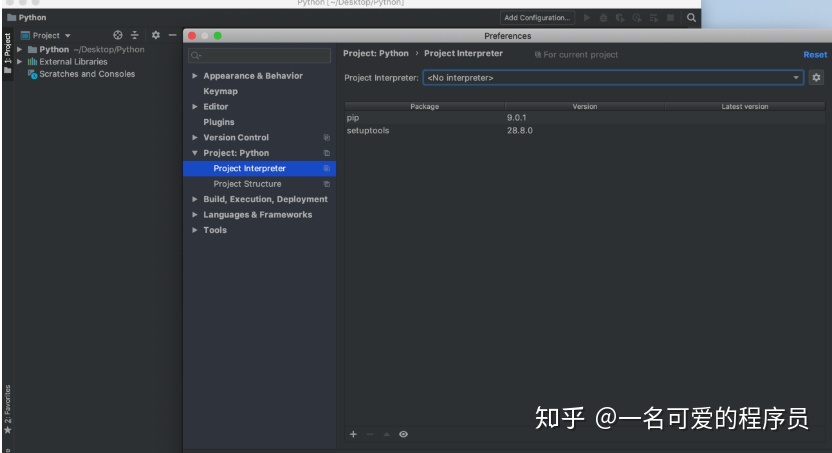The height and width of the screenshot is (453, 832).
Task: Click the eye icon to show early releases
Action: click(403, 434)
